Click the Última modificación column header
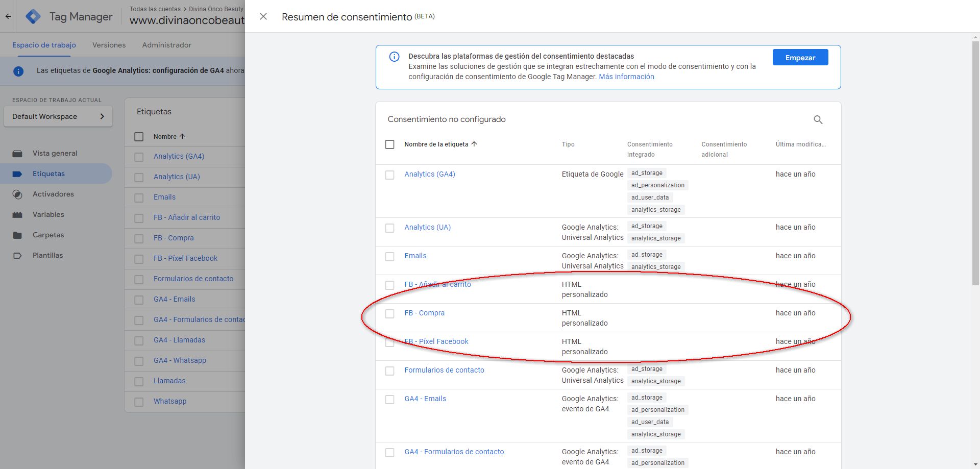The image size is (980, 469). [800, 144]
